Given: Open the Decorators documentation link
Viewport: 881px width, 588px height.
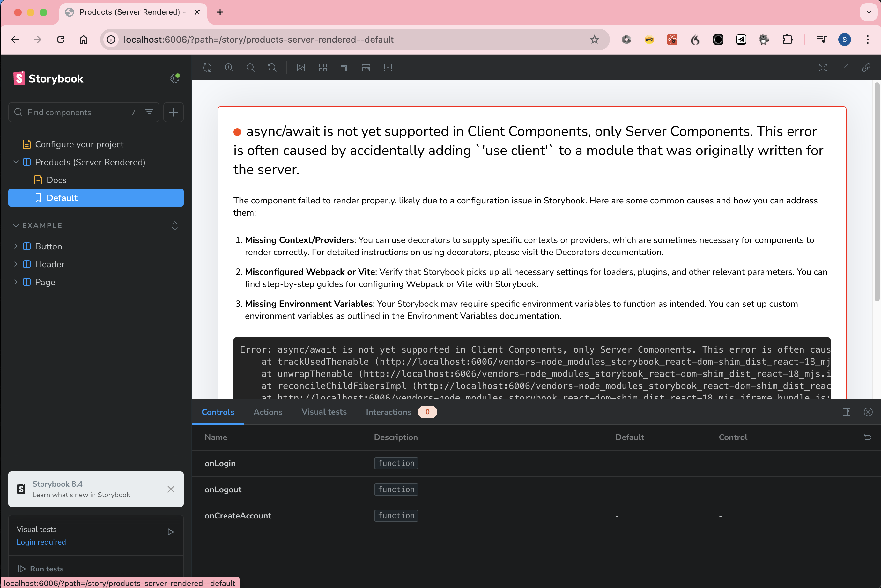Looking at the screenshot, I should tap(608, 252).
